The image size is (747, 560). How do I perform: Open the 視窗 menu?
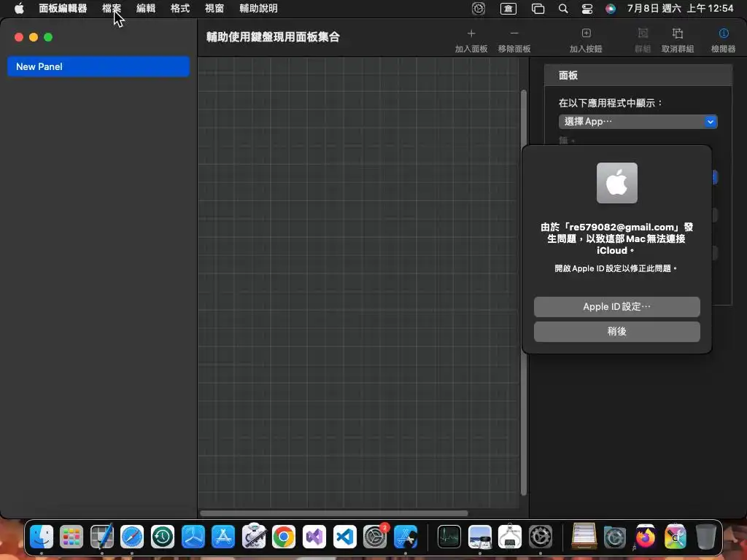click(214, 9)
